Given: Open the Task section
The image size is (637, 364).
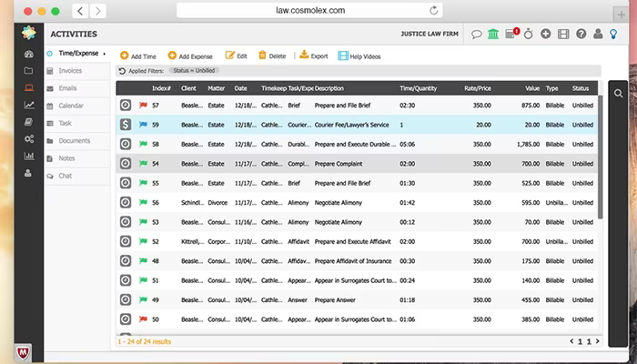Looking at the screenshot, I should click(65, 123).
